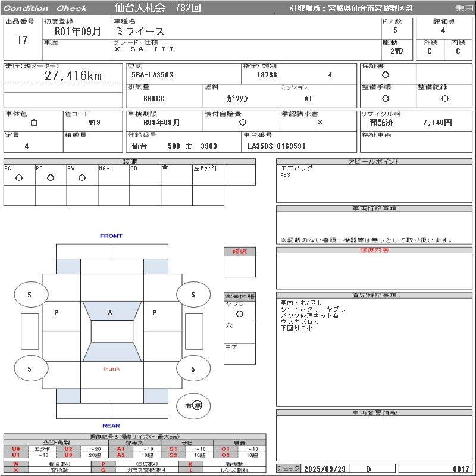Click the blue FRONT label above diagram
The image size is (476, 476).
point(111,236)
